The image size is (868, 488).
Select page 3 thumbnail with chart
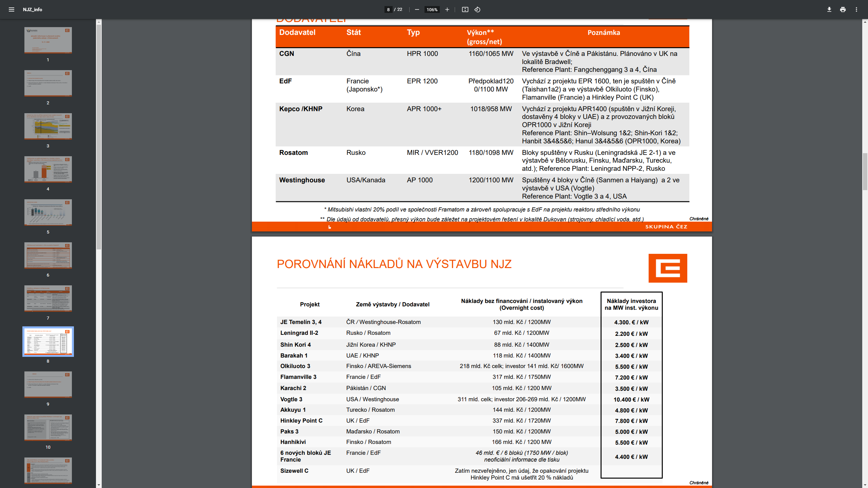(48, 126)
